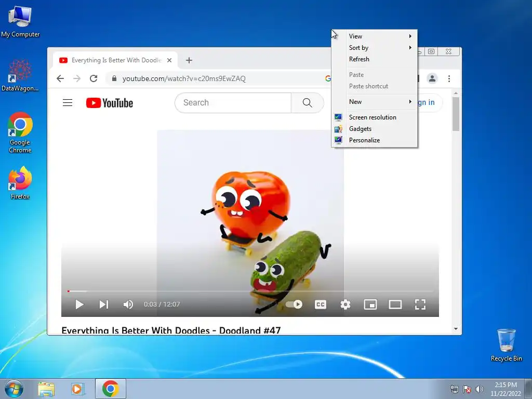Open a new Chrome tab
The width and height of the screenshot is (532, 399).
(x=189, y=60)
